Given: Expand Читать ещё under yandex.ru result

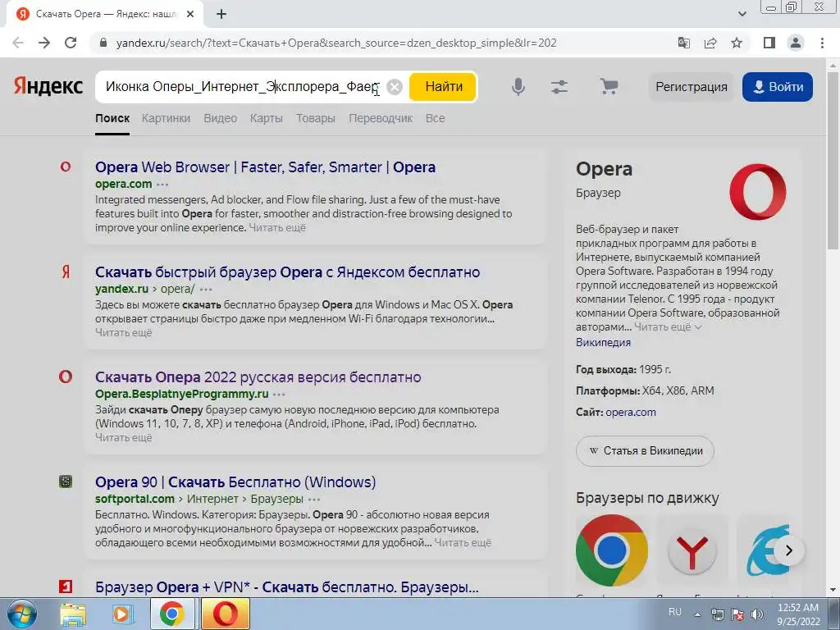Looking at the screenshot, I should pyautogui.click(x=124, y=333).
